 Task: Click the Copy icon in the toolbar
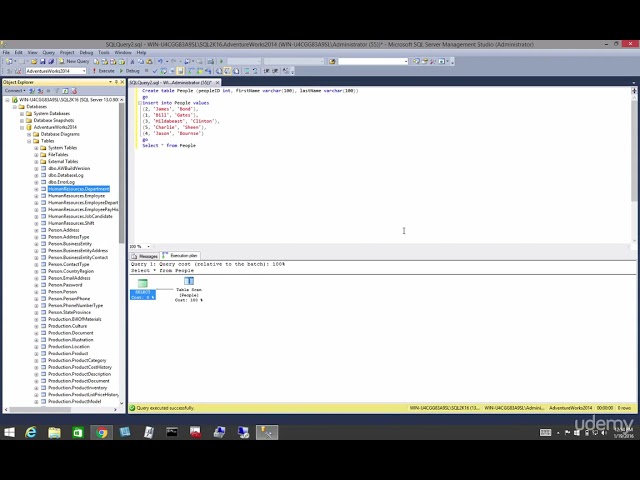coord(141,61)
